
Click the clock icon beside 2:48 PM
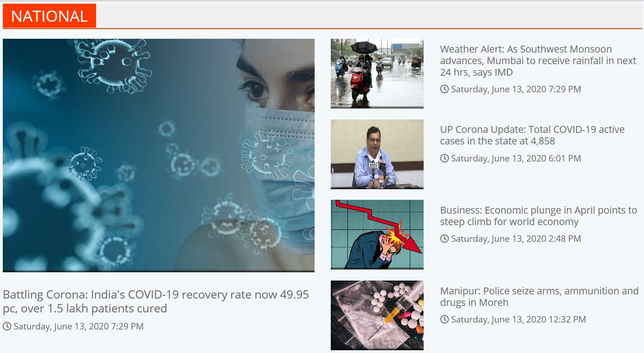tap(444, 239)
